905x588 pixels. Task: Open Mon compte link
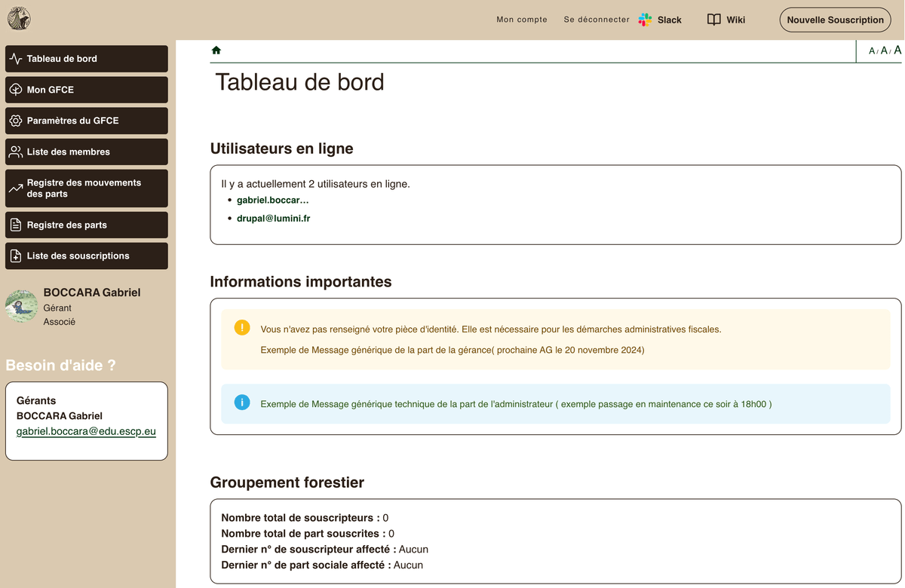522,20
